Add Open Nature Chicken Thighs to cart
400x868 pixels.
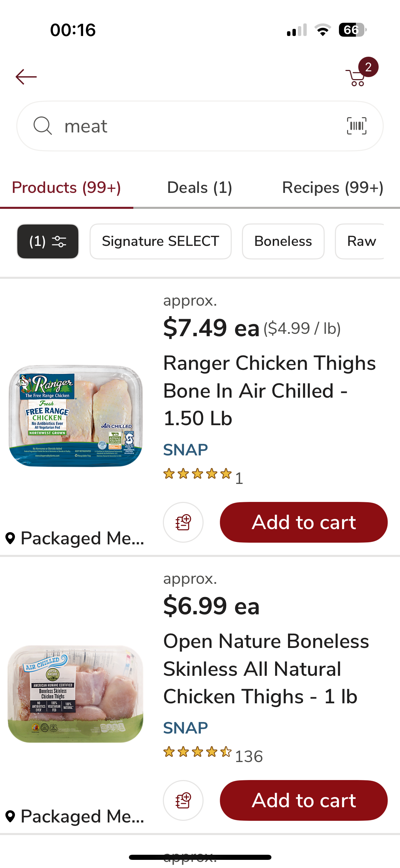(303, 800)
